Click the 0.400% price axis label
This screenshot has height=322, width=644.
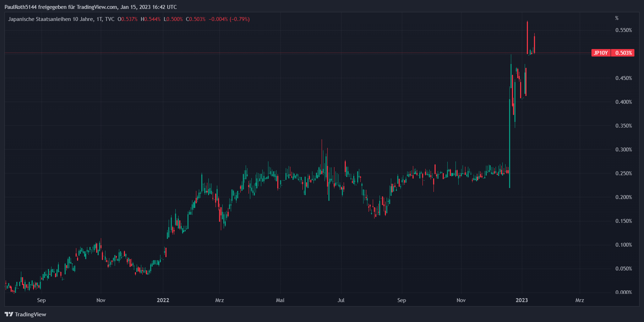coord(623,102)
